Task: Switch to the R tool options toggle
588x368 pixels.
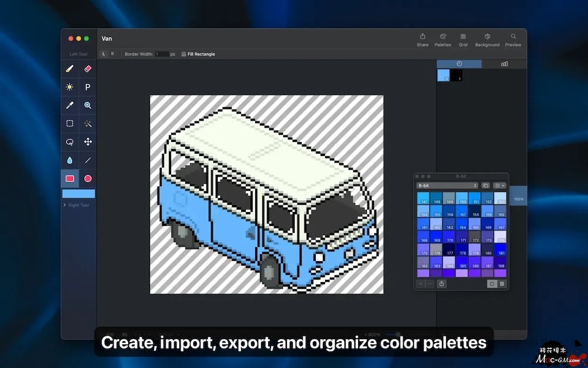Action: pos(112,54)
